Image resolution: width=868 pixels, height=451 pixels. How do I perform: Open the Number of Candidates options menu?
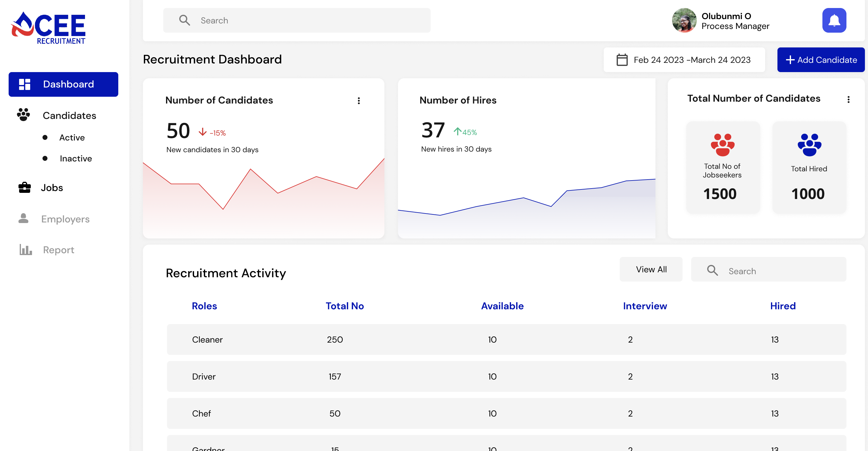359,100
